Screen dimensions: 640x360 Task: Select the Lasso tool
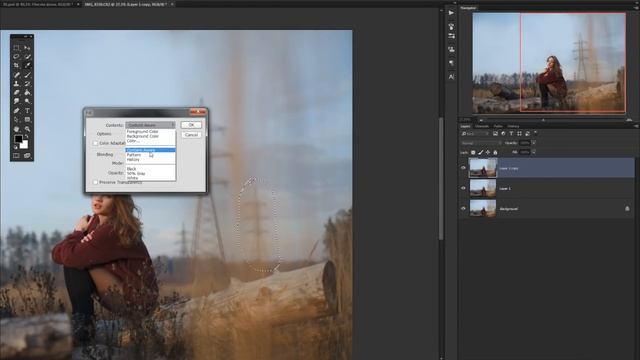16,56
